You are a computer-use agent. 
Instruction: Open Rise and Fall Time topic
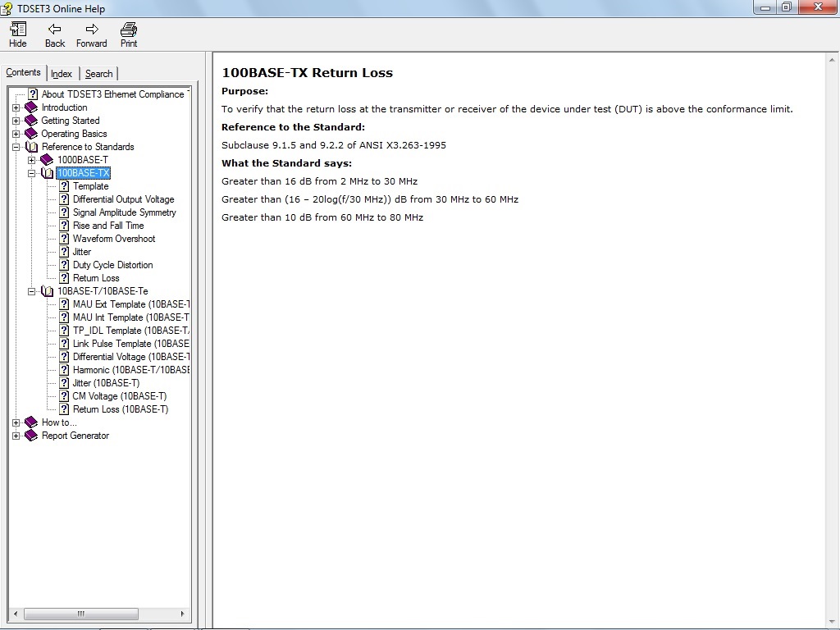(x=108, y=226)
